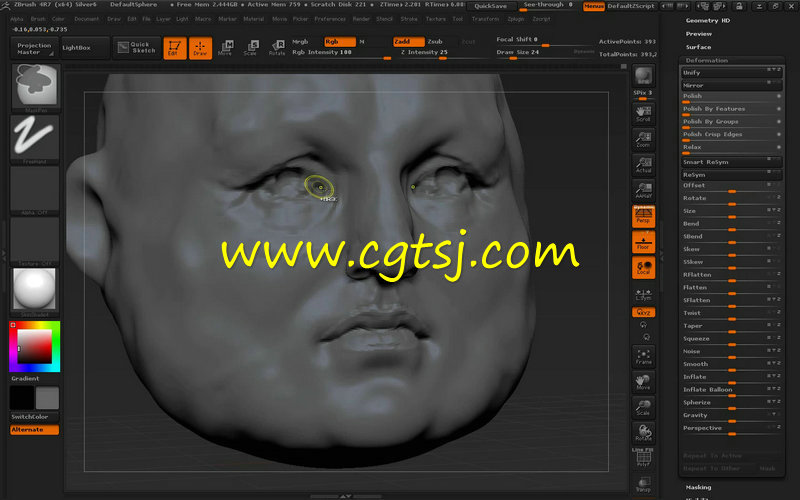Click ReSym button
This screenshot has width=800, height=500.
coord(731,174)
